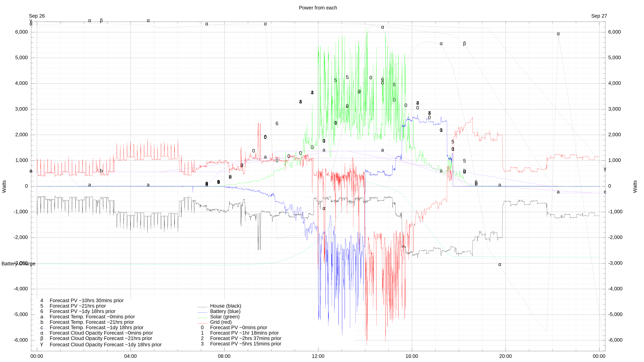Click "4,000" on the left Watts axis

coord(22,83)
